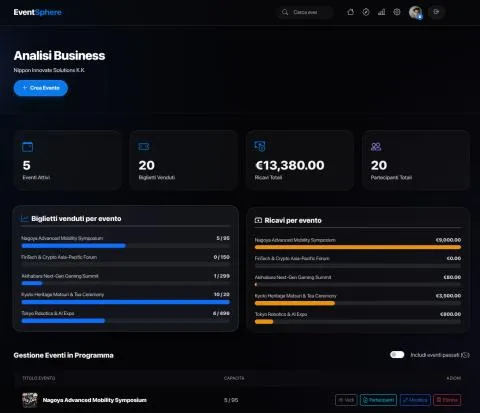Click Nagoya tickets sold blue progress bar

(73, 246)
